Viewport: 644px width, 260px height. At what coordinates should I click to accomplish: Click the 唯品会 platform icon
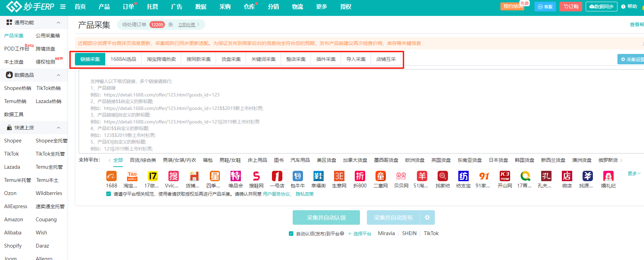click(x=235, y=176)
